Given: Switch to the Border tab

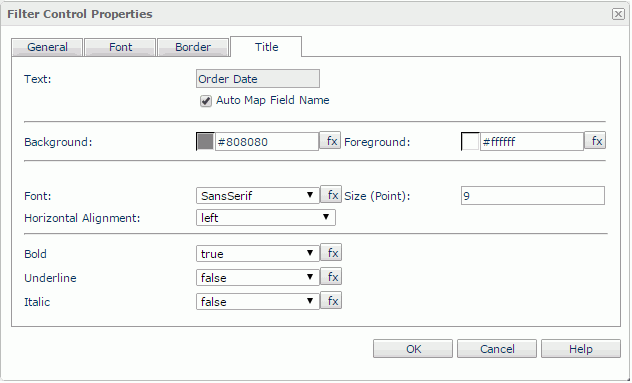Looking at the screenshot, I should (193, 47).
